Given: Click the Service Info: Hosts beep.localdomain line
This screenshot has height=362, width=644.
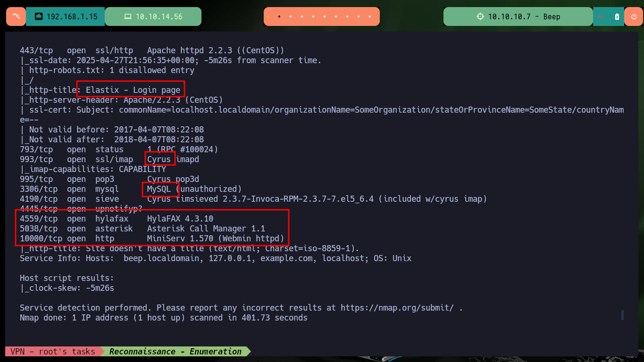Looking at the screenshot, I should 216,258.
